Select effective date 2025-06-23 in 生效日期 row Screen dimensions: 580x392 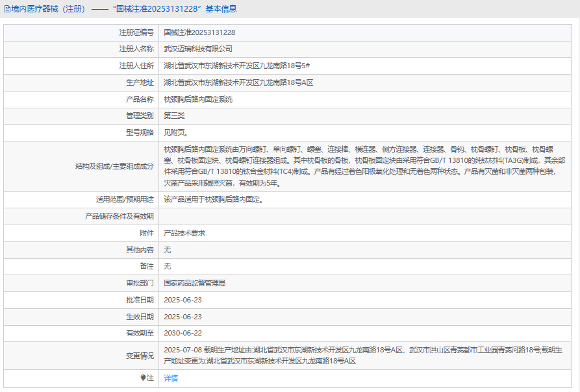[183, 317]
